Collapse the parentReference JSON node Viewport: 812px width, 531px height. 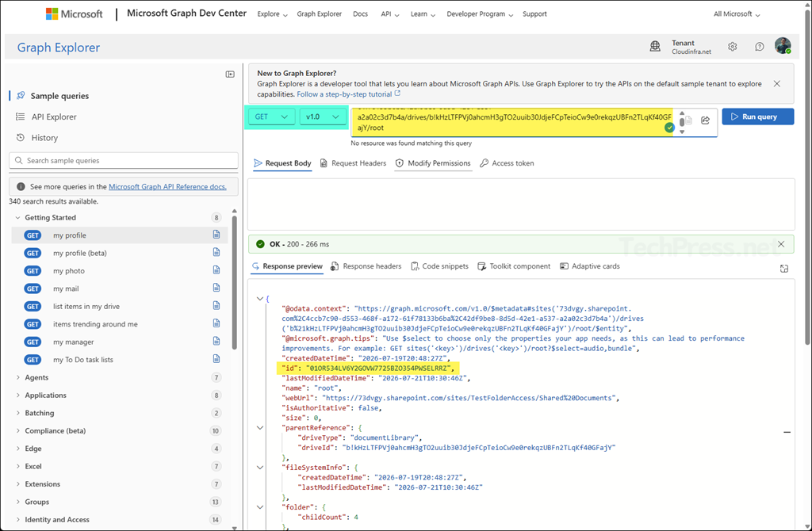tap(260, 428)
